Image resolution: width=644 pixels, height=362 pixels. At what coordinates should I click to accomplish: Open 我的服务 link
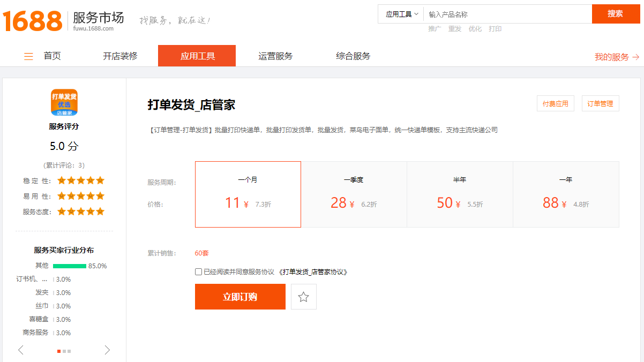coord(617,57)
